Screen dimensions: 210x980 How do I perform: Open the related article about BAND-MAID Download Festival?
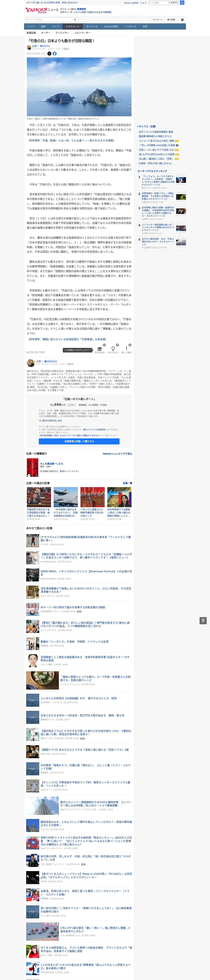point(86,573)
